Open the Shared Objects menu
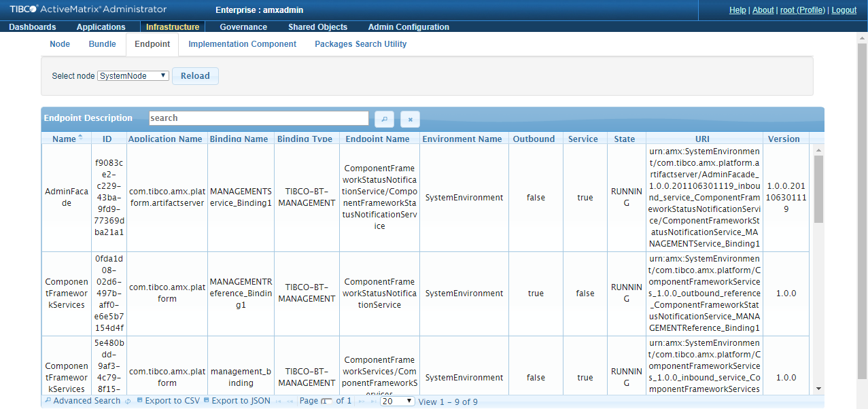Viewport: 868px width, 409px height. (x=317, y=27)
